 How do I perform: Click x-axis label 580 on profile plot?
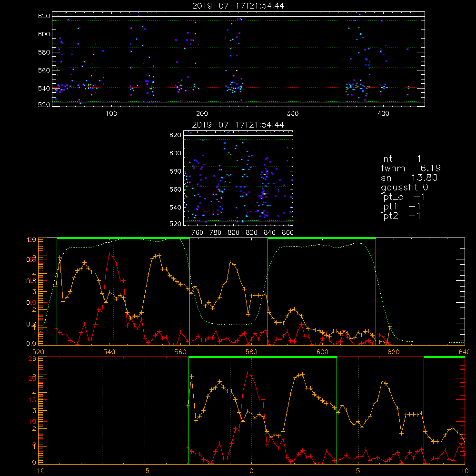[x=251, y=352]
